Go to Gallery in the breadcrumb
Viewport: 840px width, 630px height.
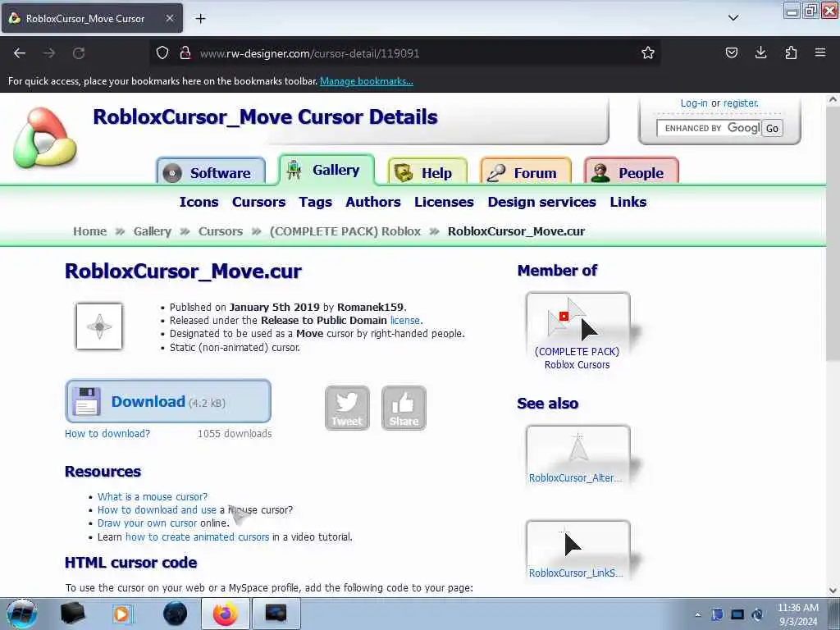(x=152, y=231)
